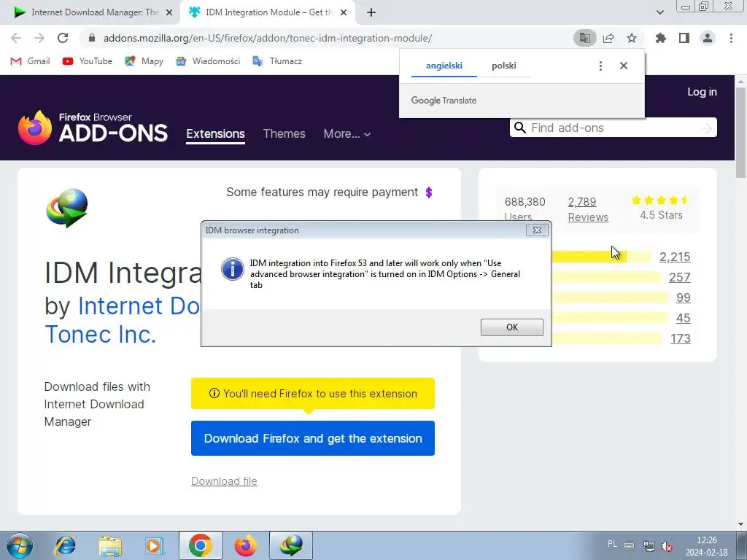
Task: Open YouTube bookmark
Action: click(x=88, y=61)
